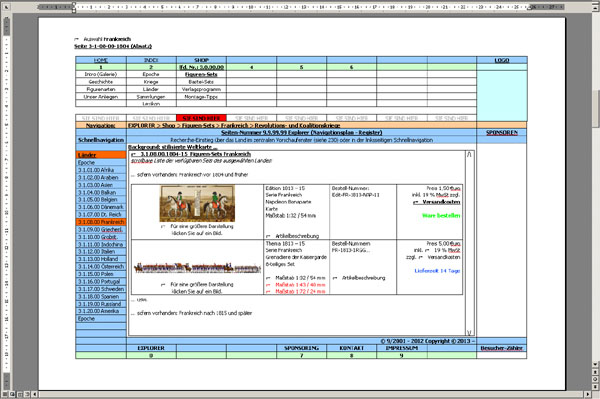This screenshot has height=399, width=600.
Task: Click the red SIE SIND HIER cell
Action: [201, 118]
